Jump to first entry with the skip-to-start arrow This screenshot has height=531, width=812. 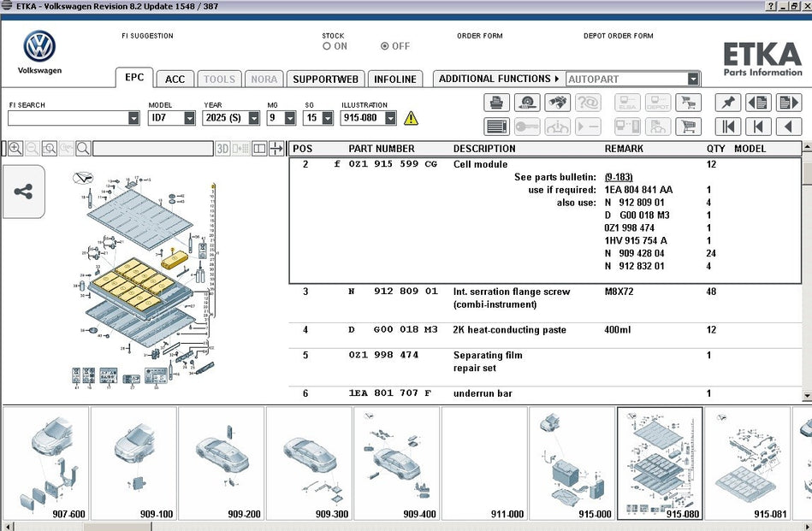pyautogui.click(x=727, y=127)
